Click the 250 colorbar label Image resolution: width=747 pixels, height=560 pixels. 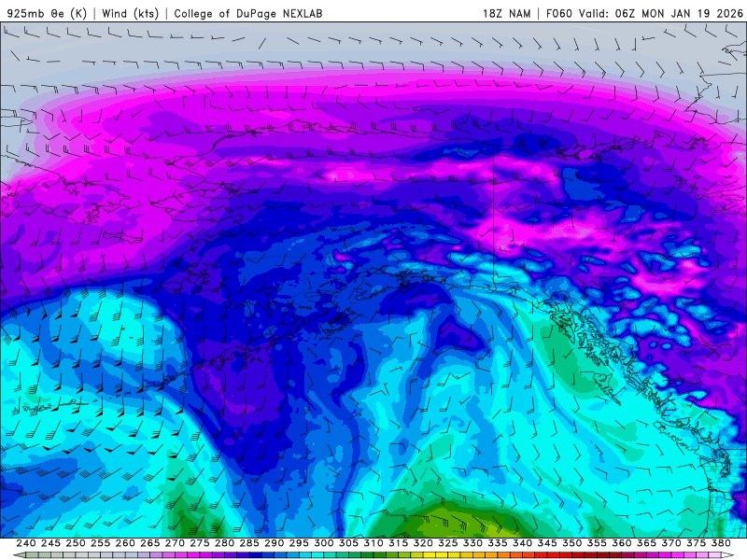pos(76,543)
